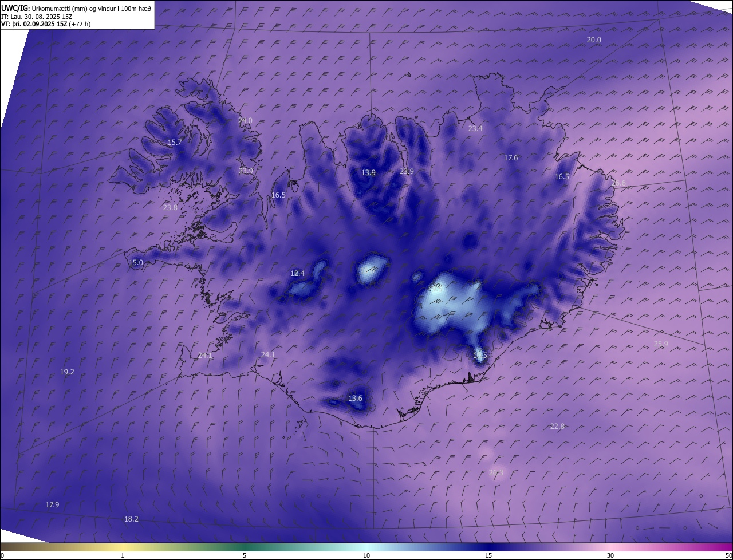Select the 24.0 value label
Viewport: 733px width, 560px height.
pos(245,120)
